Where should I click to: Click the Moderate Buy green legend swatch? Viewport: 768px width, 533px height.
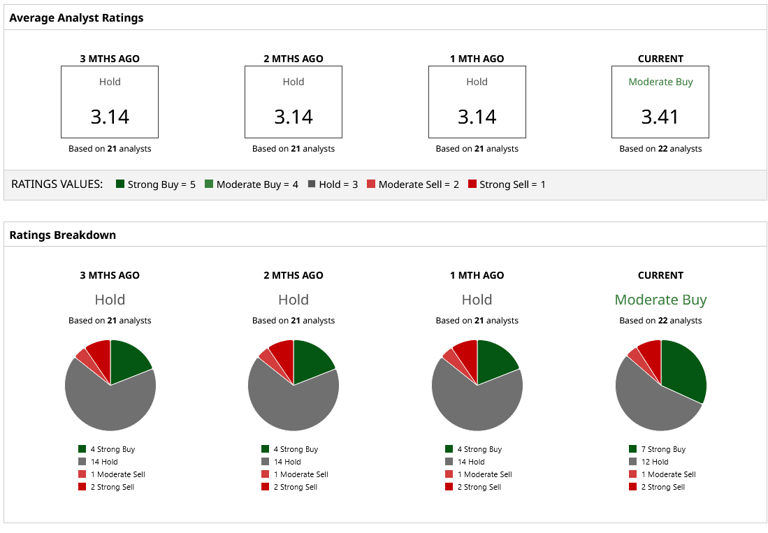click(209, 184)
